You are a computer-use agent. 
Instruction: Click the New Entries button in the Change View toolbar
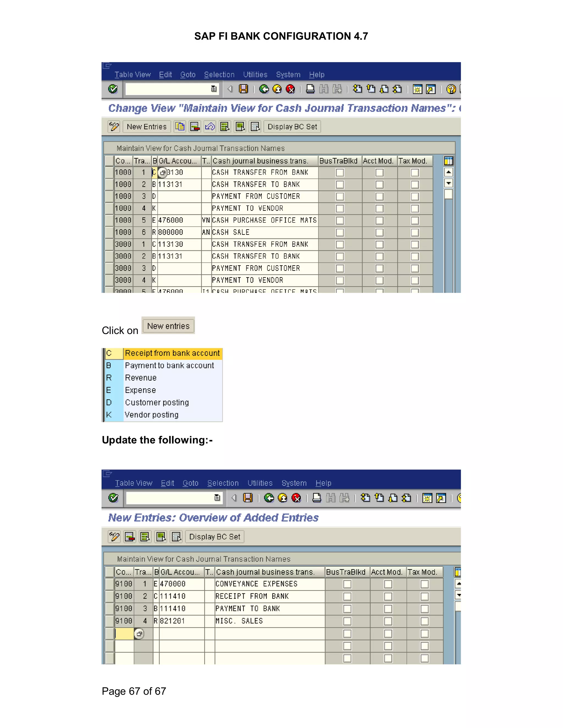pos(147,127)
